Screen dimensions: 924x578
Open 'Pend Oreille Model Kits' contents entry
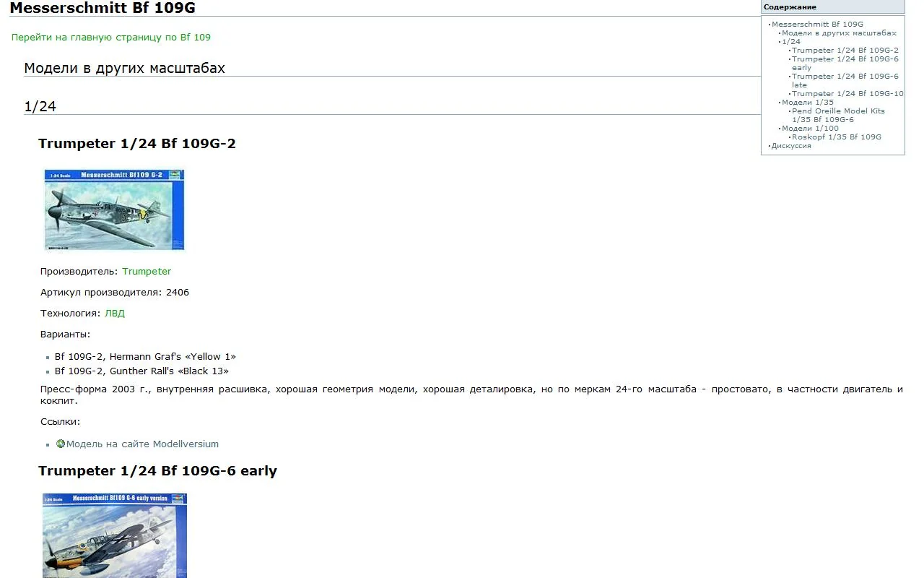(x=837, y=111)
